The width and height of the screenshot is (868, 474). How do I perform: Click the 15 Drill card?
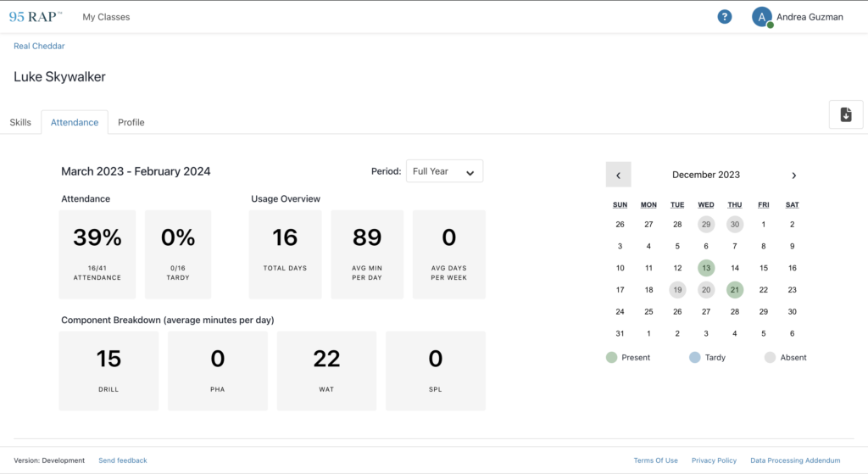(108, 371)
